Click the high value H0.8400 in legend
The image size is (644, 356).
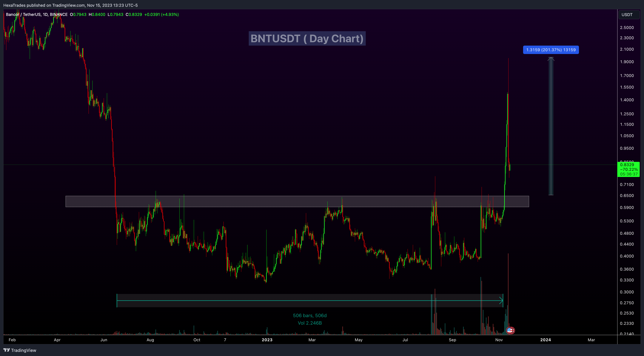point(97,15)
